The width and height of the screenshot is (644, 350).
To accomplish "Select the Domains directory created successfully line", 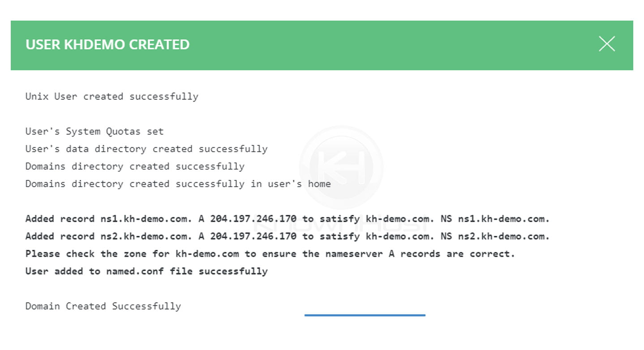I will [134, 166].
